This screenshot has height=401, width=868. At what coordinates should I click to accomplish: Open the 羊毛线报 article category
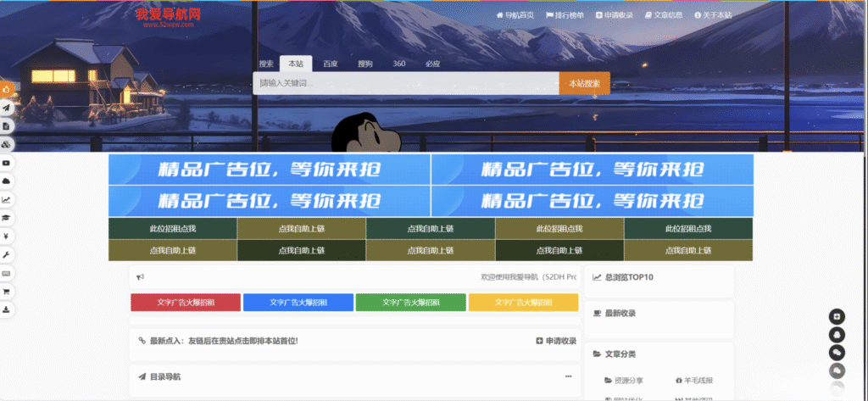(x=694, y=381)
